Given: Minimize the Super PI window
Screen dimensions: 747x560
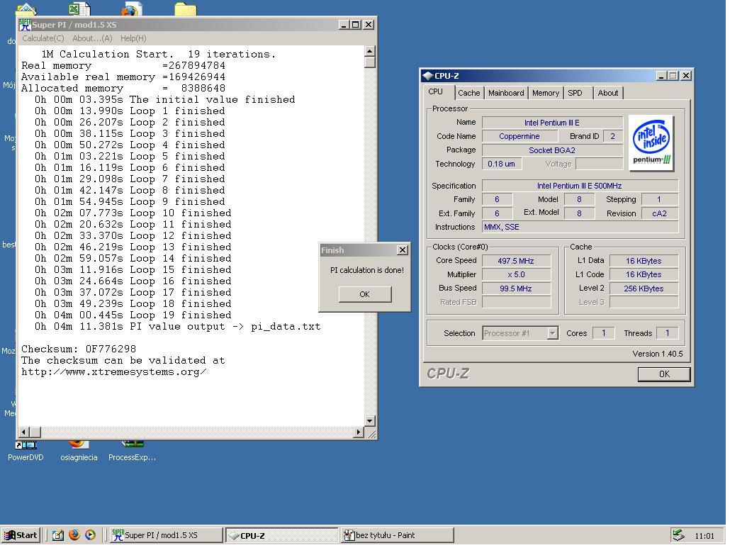Looking at the screenshot, I should pos(344,25).
